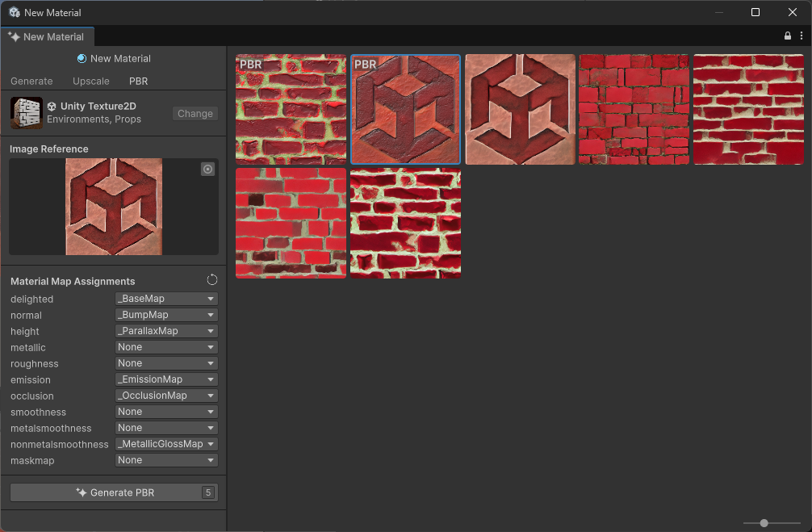Select the bottom-row thumbnail with white mortar
The height and width of the screenshot is (532, 812).
click(405, 224)
